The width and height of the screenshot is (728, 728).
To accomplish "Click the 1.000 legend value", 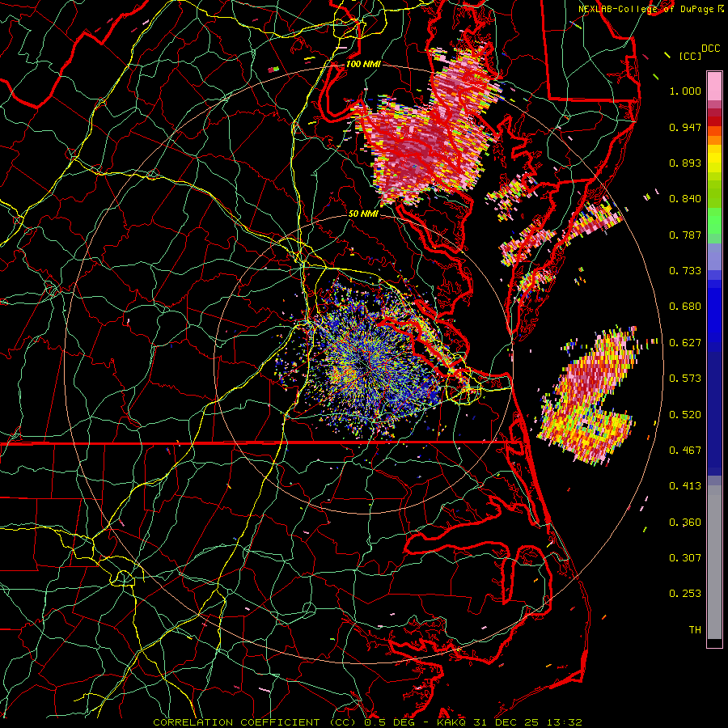I will point(685,91).
